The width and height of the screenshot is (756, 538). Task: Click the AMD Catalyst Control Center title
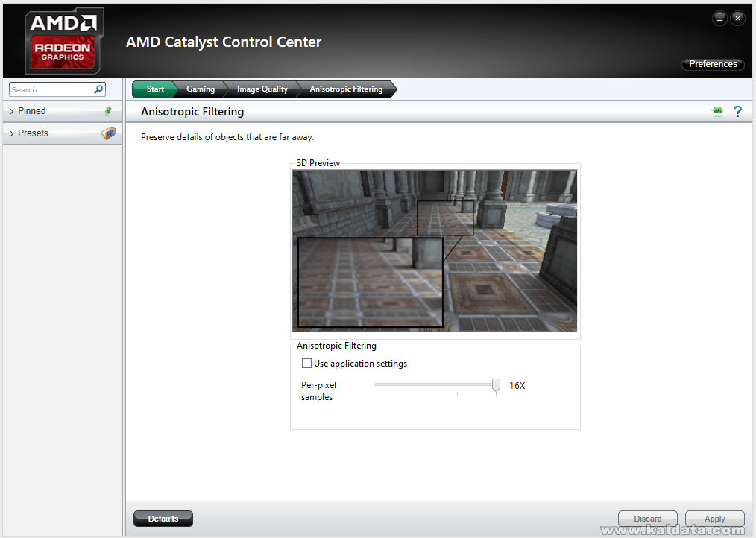[224, 42]
